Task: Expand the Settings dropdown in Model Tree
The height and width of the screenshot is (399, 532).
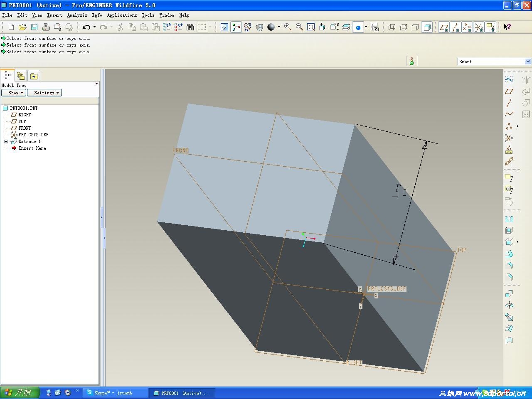Action: pos(44,93)
